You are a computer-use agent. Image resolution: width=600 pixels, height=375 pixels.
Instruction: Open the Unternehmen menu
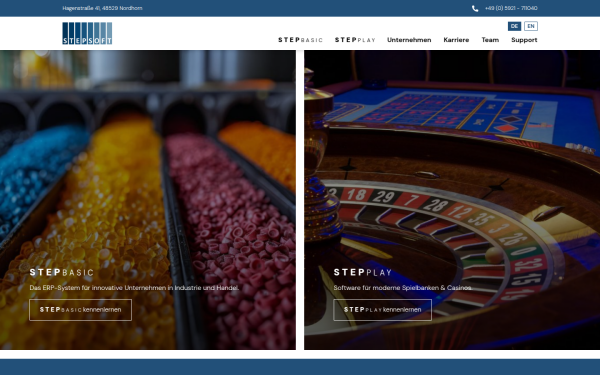409,40
